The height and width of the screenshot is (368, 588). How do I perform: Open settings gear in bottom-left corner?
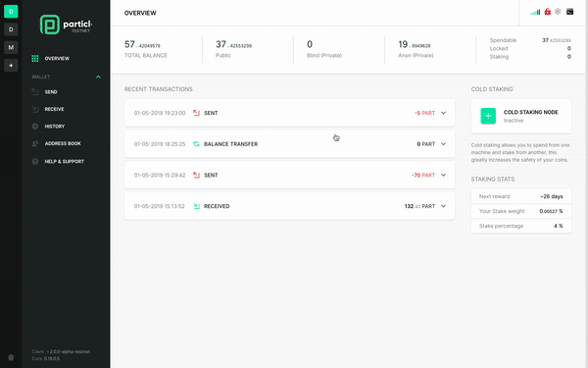pos(11,357)
